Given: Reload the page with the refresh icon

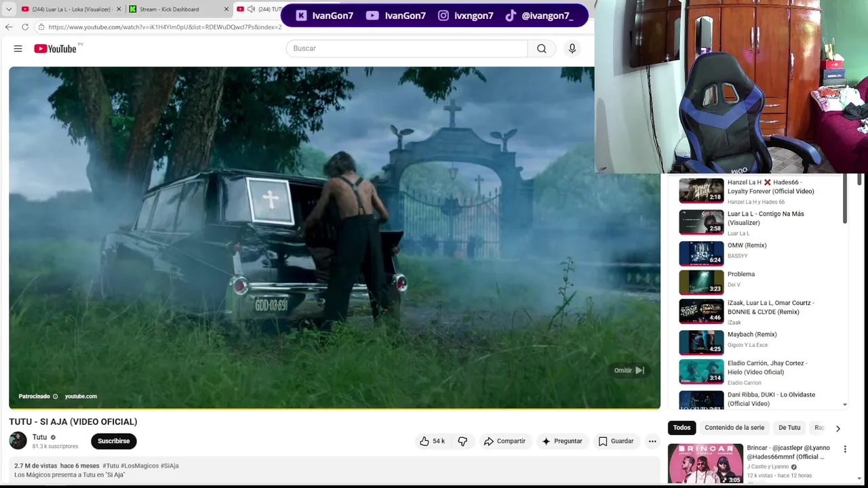Looking at the screenshot, I should pos(25,27).
